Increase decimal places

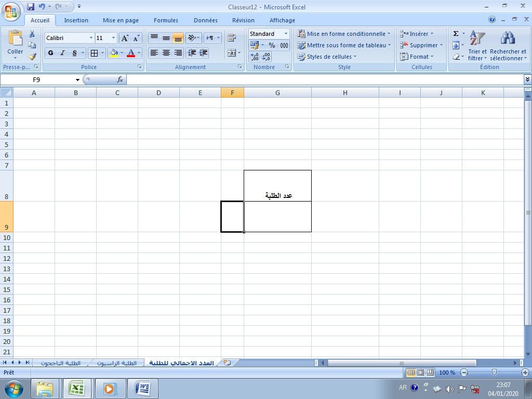click(x=255, y=57)
